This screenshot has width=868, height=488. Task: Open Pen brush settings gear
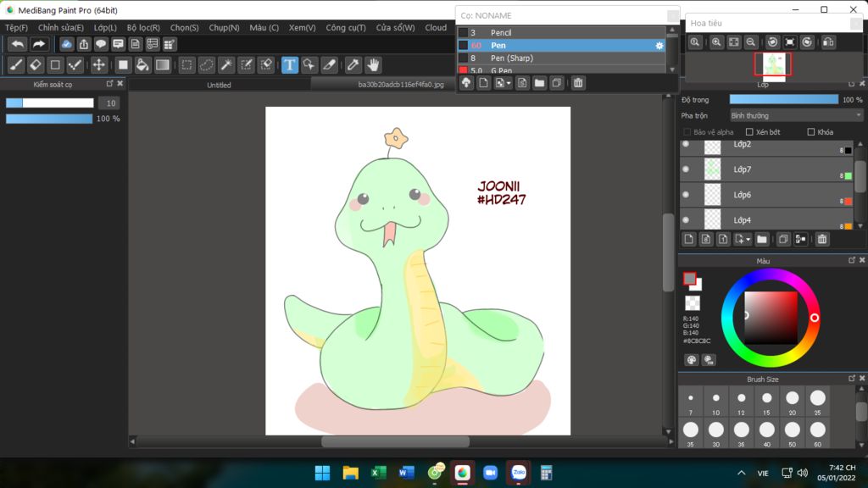coord(659,46)
